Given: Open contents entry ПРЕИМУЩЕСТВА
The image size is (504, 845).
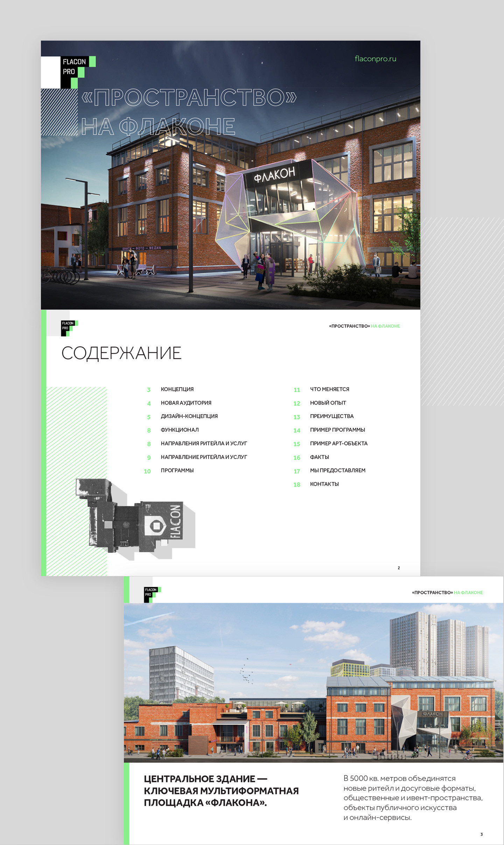Looking at the screenshot, I should (332, 416).
